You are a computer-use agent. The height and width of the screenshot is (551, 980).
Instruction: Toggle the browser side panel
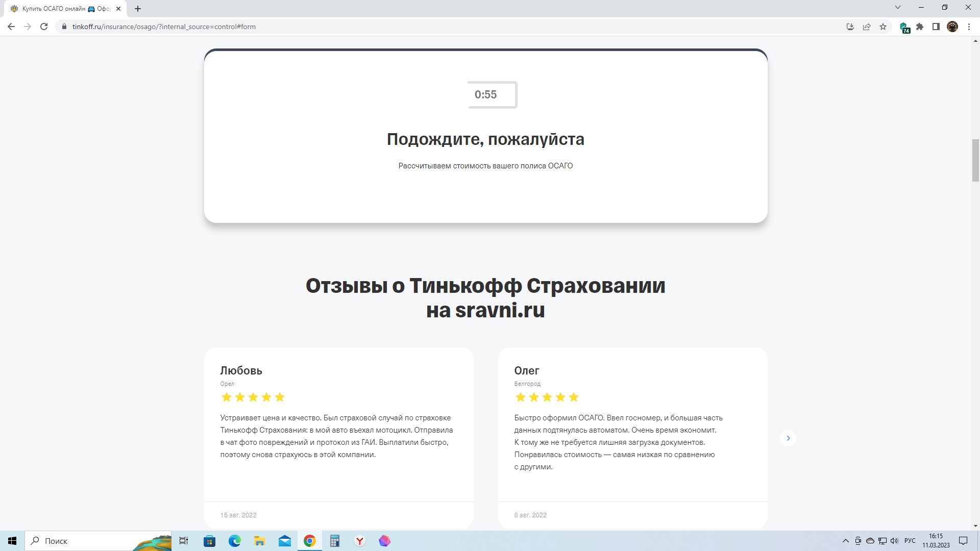tap(936, 27)
